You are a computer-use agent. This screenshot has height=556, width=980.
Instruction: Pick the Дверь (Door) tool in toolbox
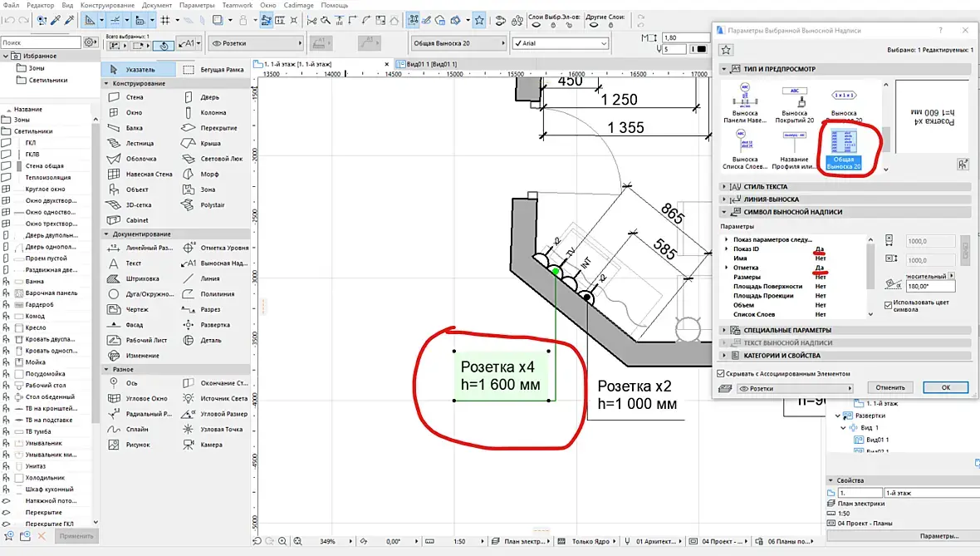(208, 97)
